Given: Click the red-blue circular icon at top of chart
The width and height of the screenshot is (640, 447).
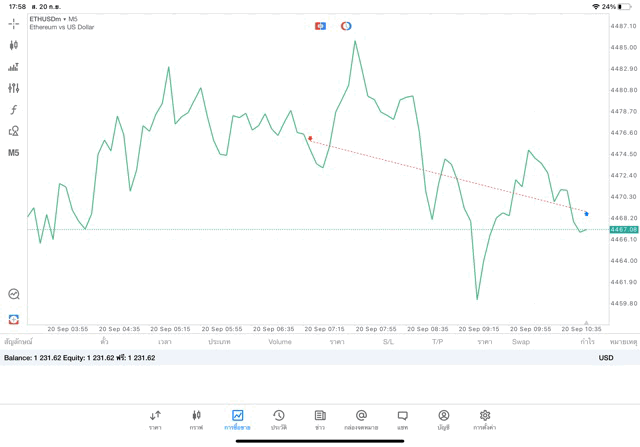Looking at the screenshot, I should [346, 26].
